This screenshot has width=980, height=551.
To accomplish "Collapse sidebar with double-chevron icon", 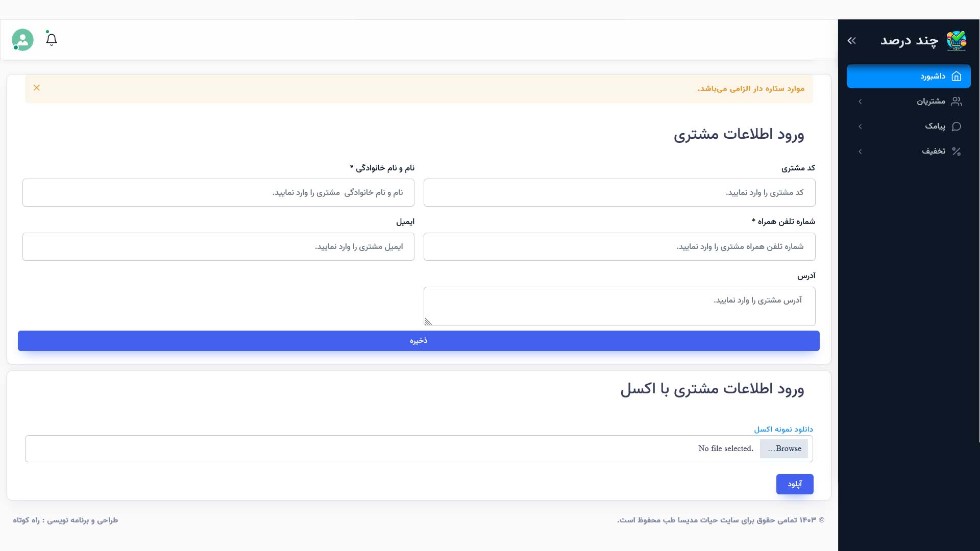I will (851, 41).
